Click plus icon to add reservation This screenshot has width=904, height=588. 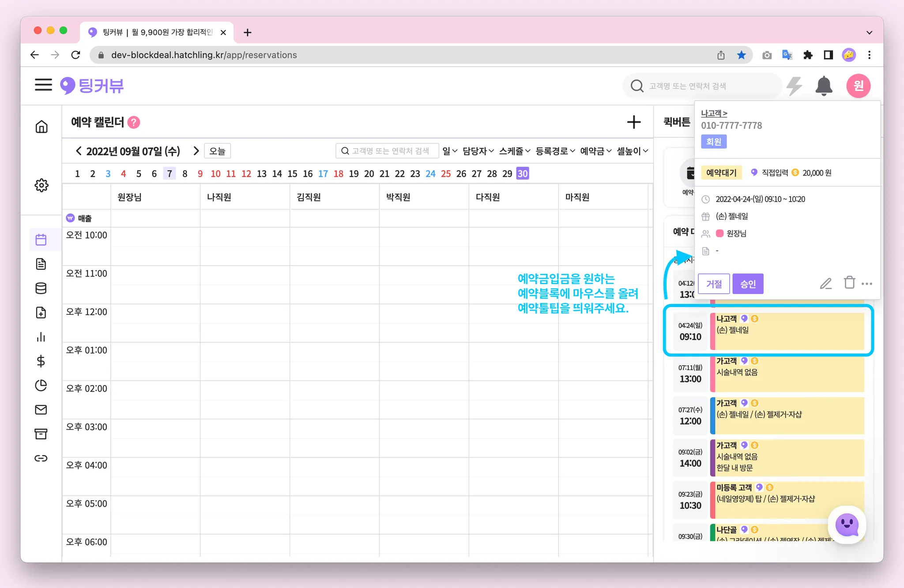634,122
